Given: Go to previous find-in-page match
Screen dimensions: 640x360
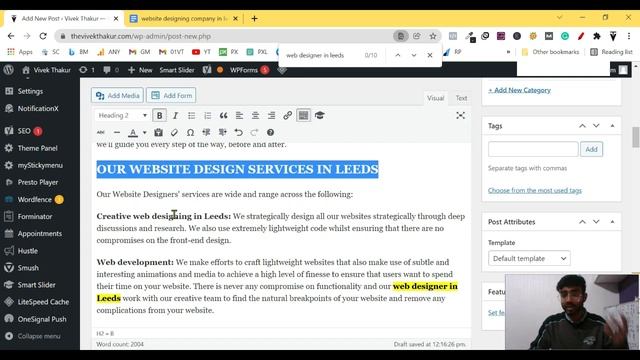Looking at the screenshot, I should click(x=398, y=55).
